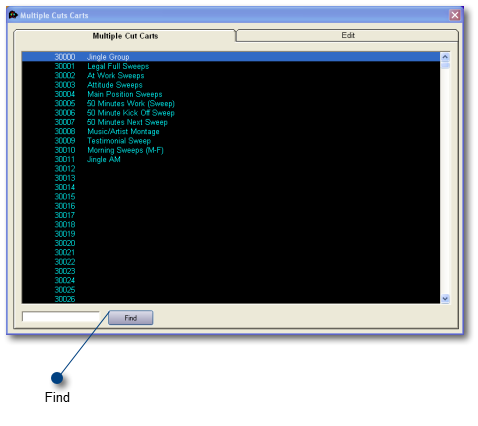Click the list scrollbar up arrow
Image resolution: width=478 pixels, height=426 pixels.
(x=445, y=57)
